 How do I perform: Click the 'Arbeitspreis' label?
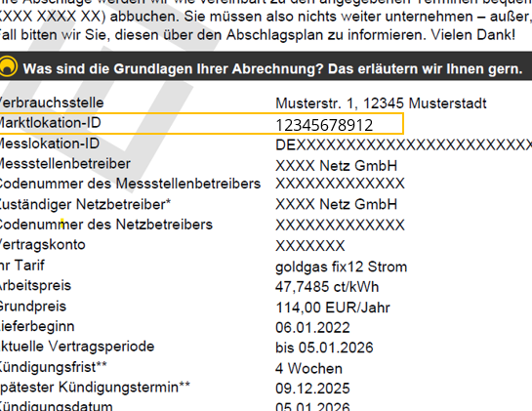pos(35,286)
